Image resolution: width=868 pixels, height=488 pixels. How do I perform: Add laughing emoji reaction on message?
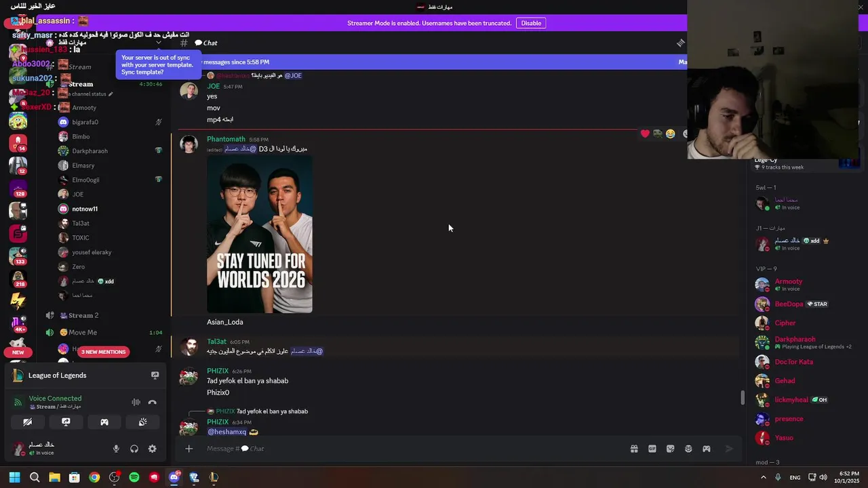coord(670,134)
